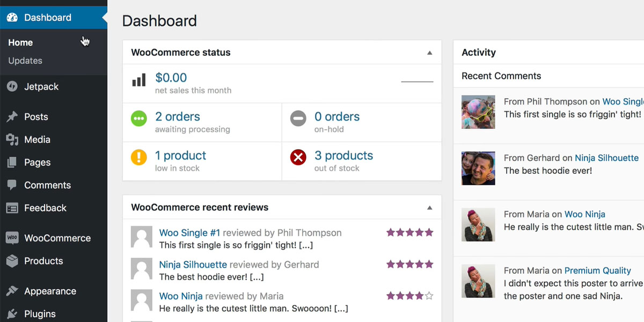
Task: Open the Updates submenu item
Action: 25,61
